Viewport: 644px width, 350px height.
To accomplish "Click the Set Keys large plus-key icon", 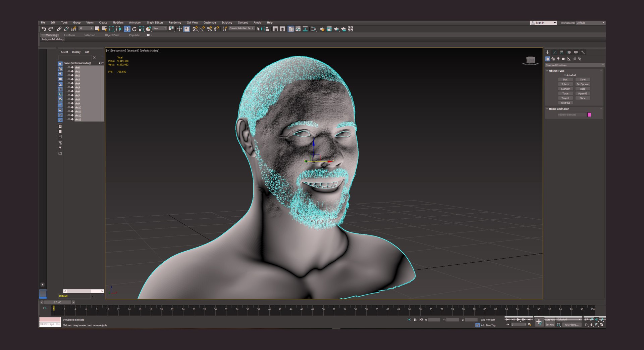I will coord(539,321).
